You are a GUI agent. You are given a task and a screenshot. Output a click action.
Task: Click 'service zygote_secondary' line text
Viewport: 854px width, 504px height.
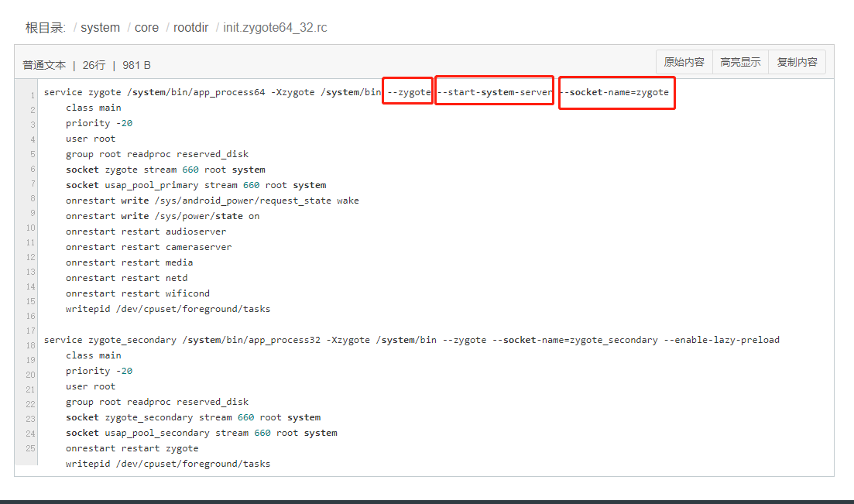tap(111, 340)
